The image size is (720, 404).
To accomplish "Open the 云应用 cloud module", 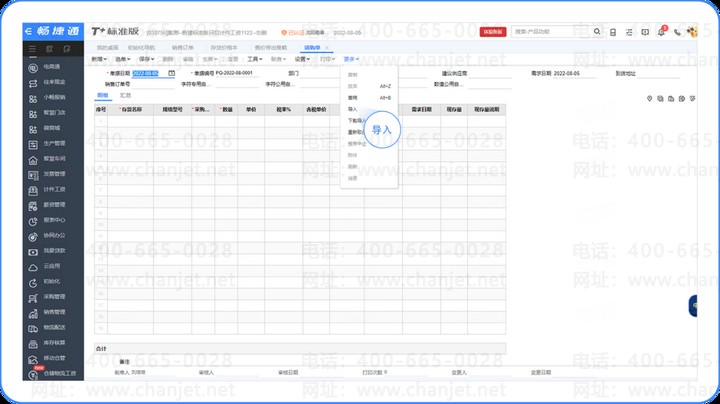I will tap(51, 266).
